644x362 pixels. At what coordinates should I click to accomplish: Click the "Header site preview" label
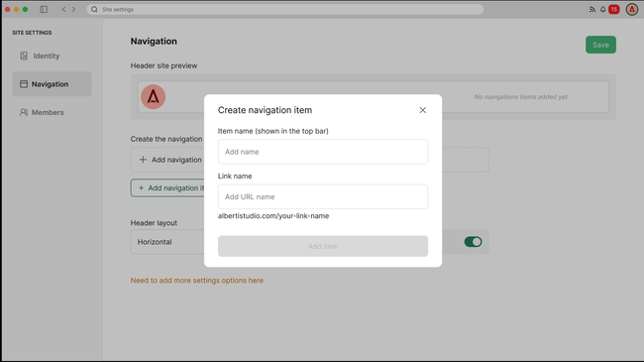tap(163, 65)
